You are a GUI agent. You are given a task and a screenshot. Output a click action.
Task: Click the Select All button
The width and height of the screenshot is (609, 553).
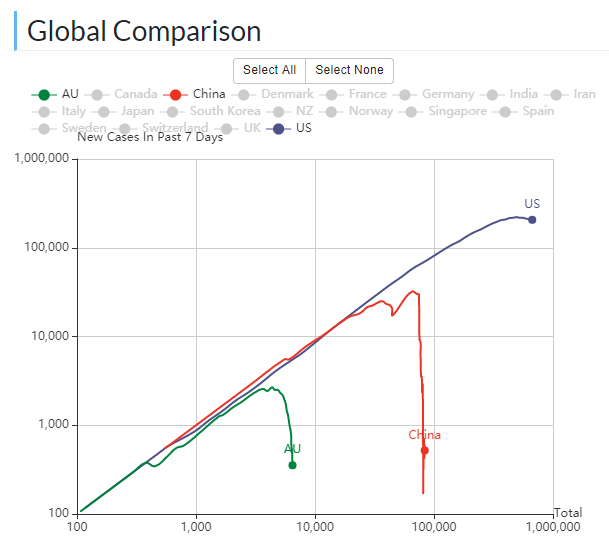(x=269, y=70)
